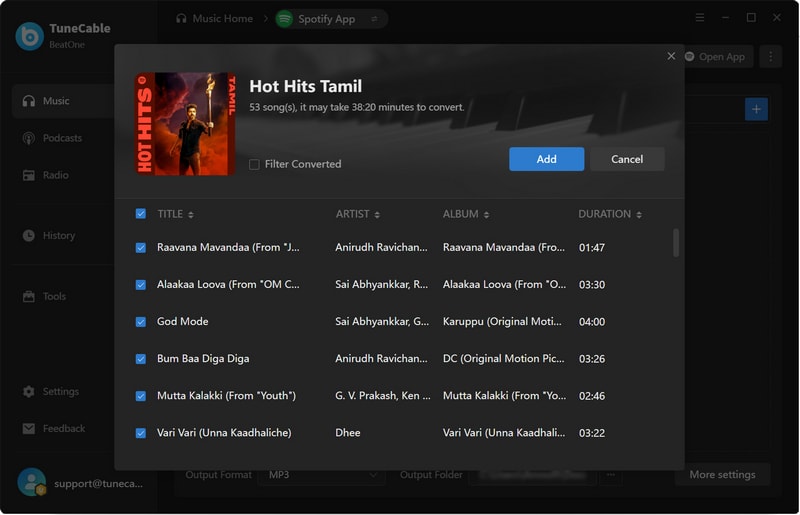Open the Output Format MP3 dropdown
This screenshot has height=515, width=800.
(322, 475)
